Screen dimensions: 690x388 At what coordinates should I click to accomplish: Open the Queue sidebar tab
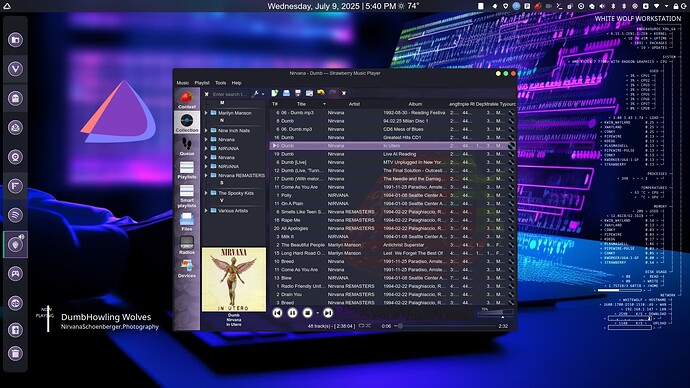click(x=187, y=146)
